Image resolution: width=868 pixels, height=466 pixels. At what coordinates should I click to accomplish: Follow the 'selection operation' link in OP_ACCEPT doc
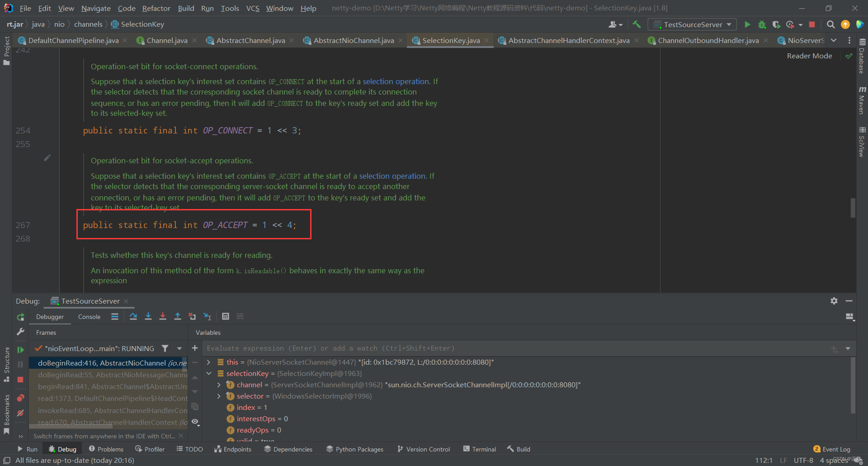click(x=392, y=176)
